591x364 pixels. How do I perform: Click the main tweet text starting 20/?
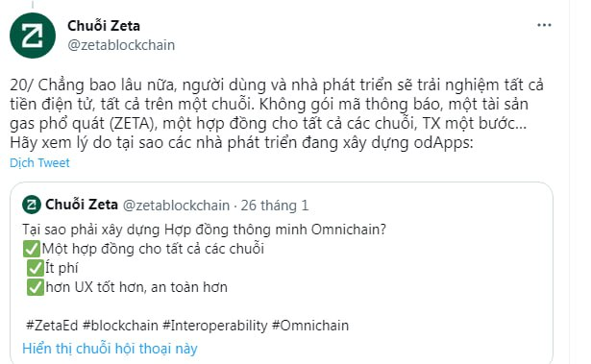(x=276, y=113)
